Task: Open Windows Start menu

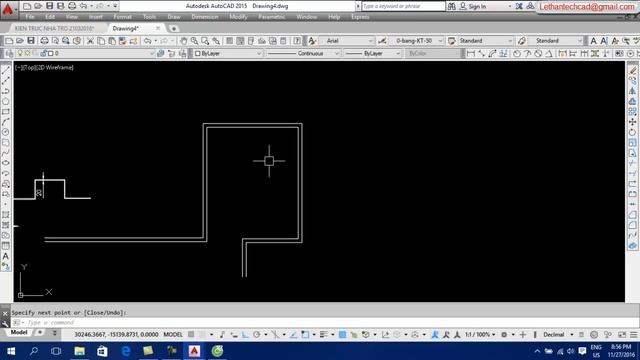Action: pyautogui.click(x=11, y=351)
